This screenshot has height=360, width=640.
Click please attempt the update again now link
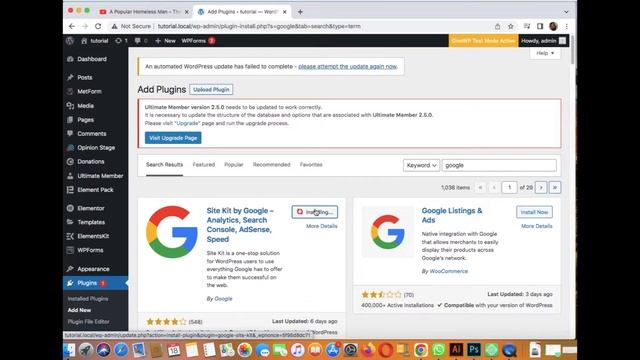tap(347, 67)
